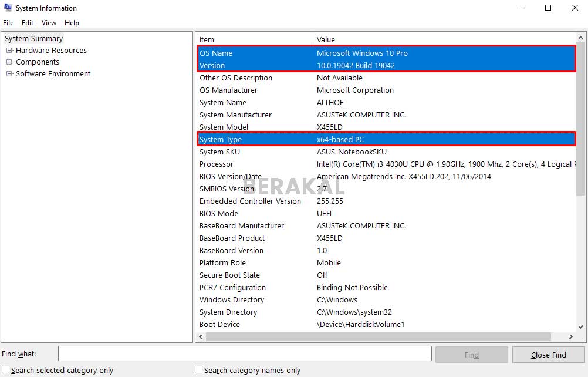Select the BaseBoard Version row
588x377 pixels.
386,250
